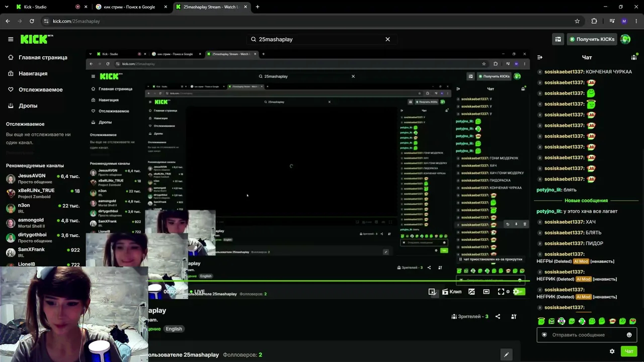The height and width of the screenshot is (362, 644).
Task: Send message with the green Чат button
Action: click(628, 351)
